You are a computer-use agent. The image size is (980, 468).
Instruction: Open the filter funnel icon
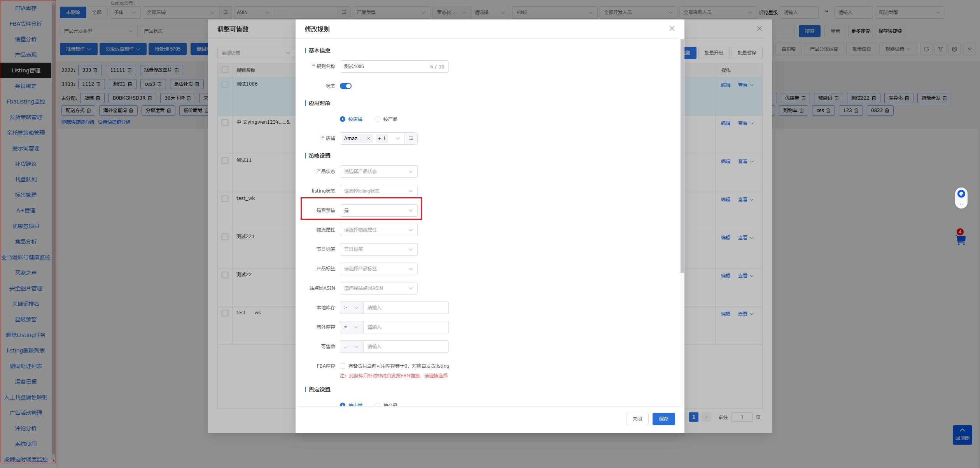(x=940, y=49)
